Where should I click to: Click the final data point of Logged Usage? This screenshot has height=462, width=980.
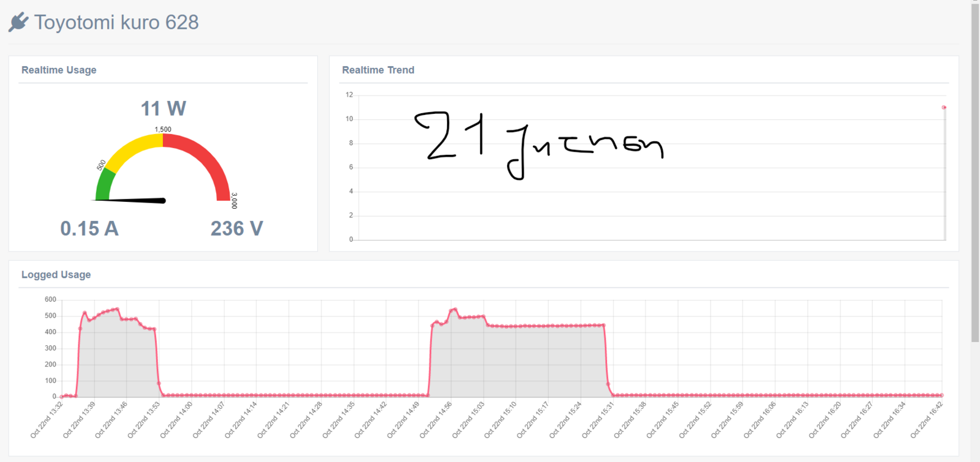pos(941,395)
